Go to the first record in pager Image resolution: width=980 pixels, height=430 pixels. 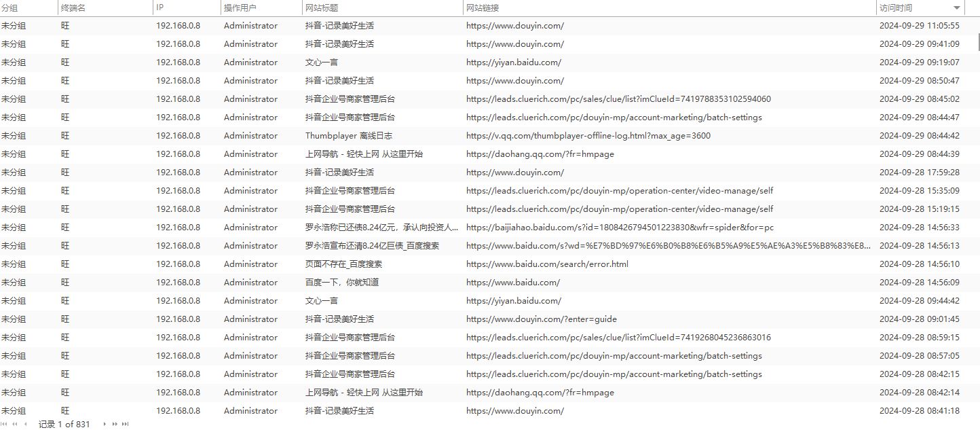coord(4,424)
